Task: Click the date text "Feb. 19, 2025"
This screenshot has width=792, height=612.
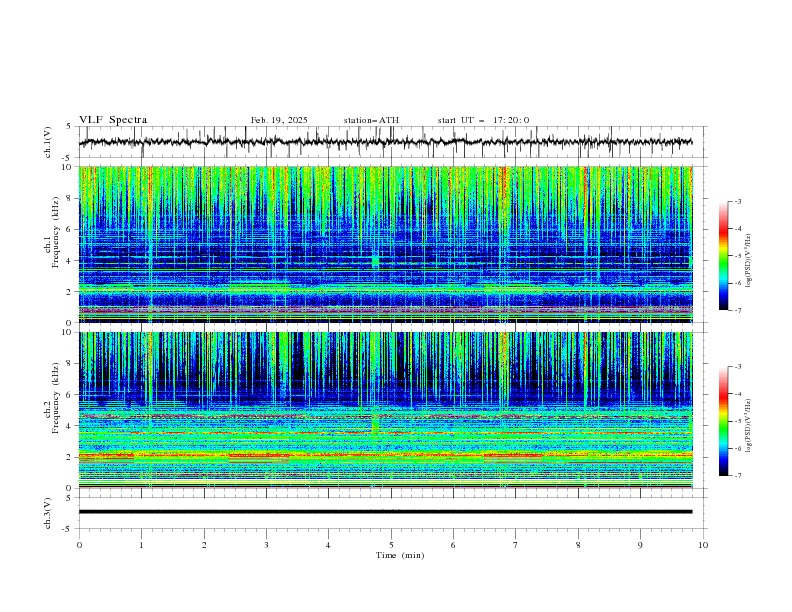Action: point(279,120)
